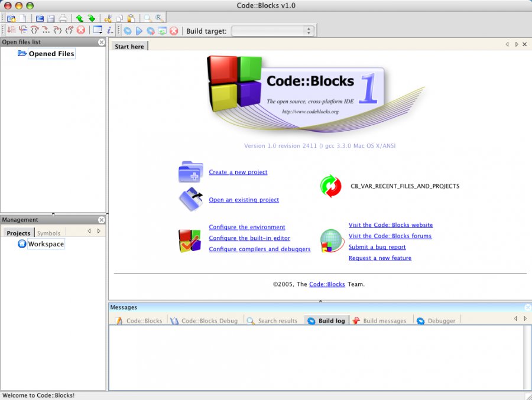
Task: Click the Stop debugger red icon
Action: (81, 30)
